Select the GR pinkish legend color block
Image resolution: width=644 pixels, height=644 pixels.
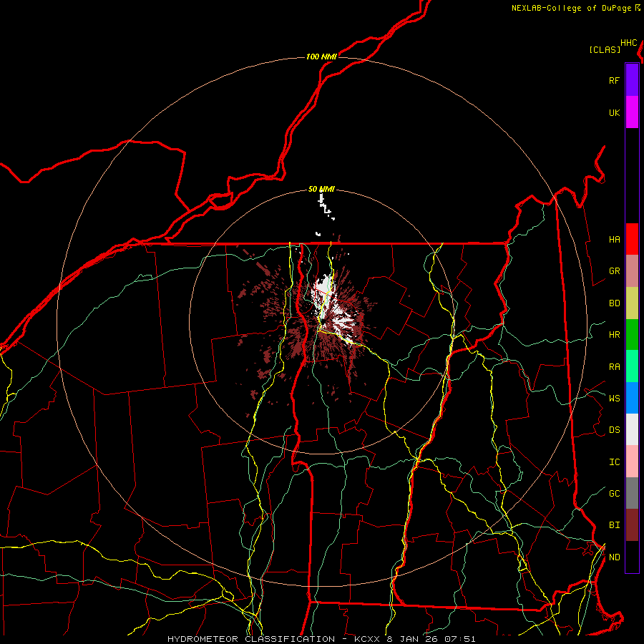pyautogui.click(x=632, y=271)
